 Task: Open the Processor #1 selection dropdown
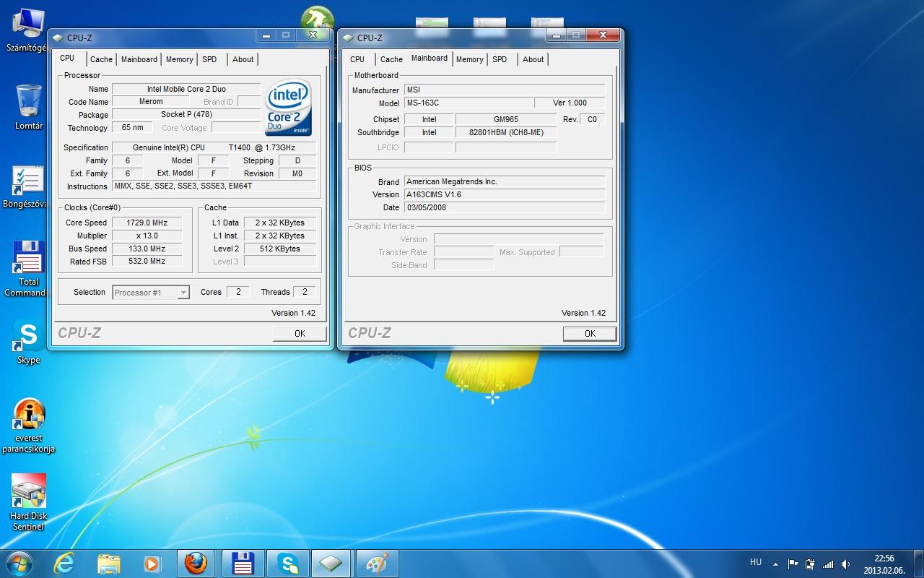click(x=151, y=293)
